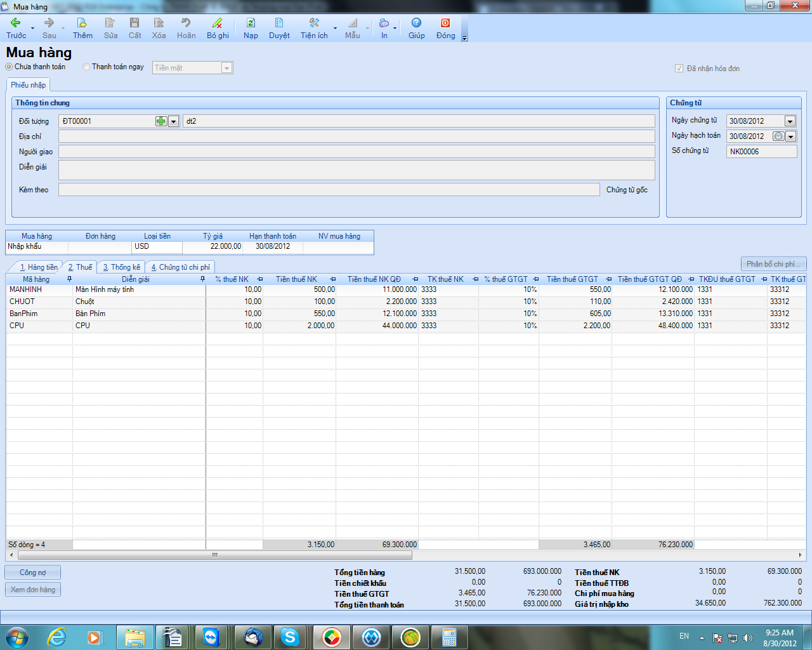
Task: Open Tiền mặt payment method dropdown
Action: pyautogui.click(x=226, y=68)
